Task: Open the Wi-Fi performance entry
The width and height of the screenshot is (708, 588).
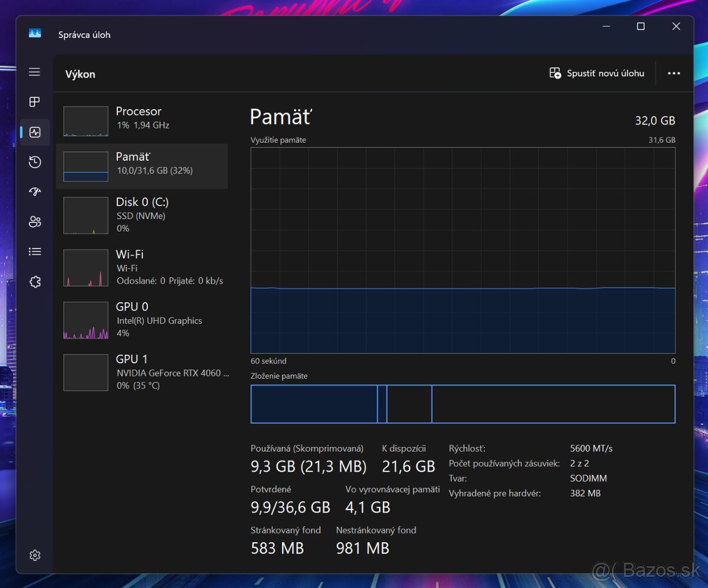Action: 142,267
